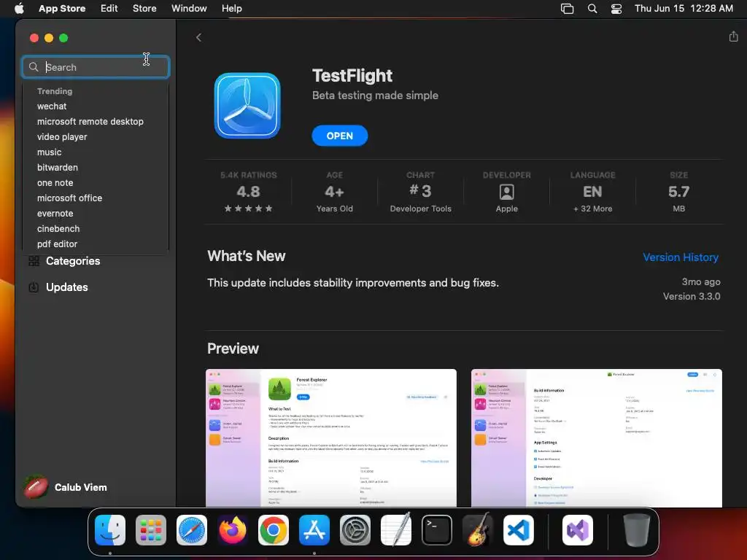Image resolution: width=747 pixels, height=560 pixels.
Task: Click App Store icon in the Dock
Action: [314, 530]
